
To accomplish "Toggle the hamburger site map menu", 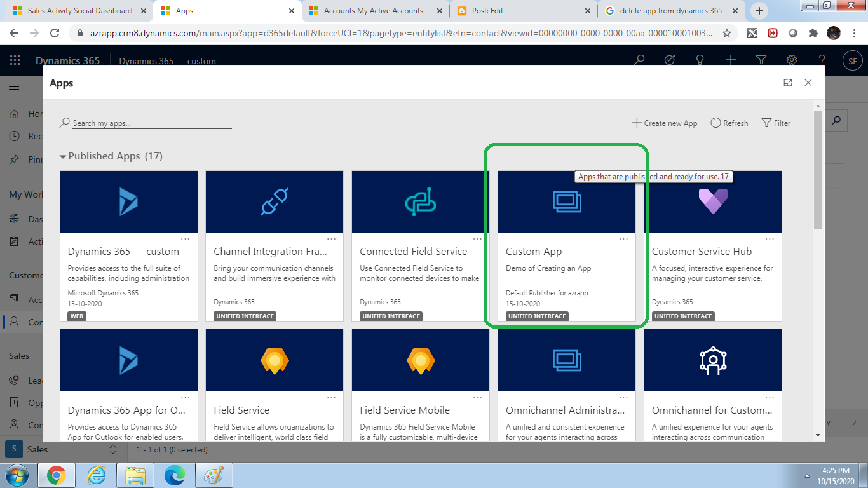I will 14,90.
